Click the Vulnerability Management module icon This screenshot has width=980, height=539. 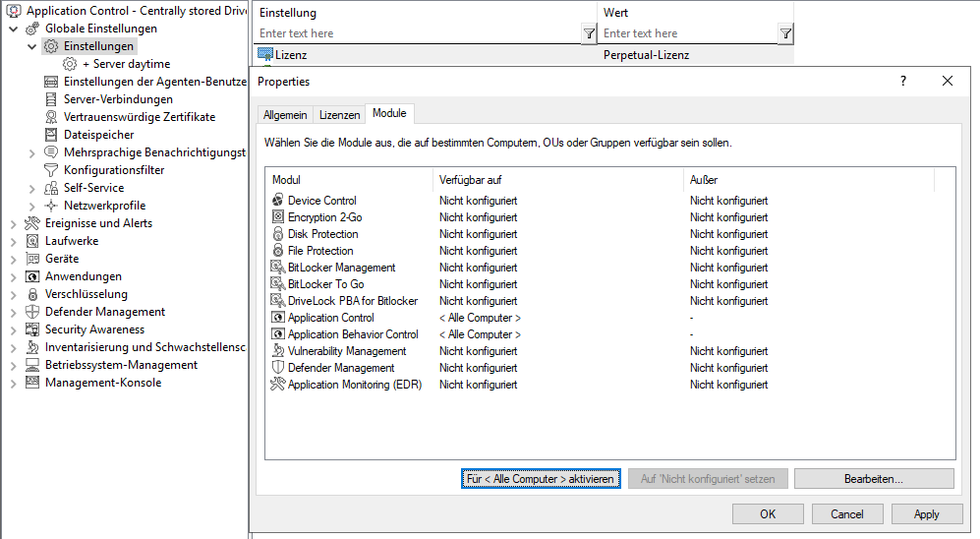[278, 351]
